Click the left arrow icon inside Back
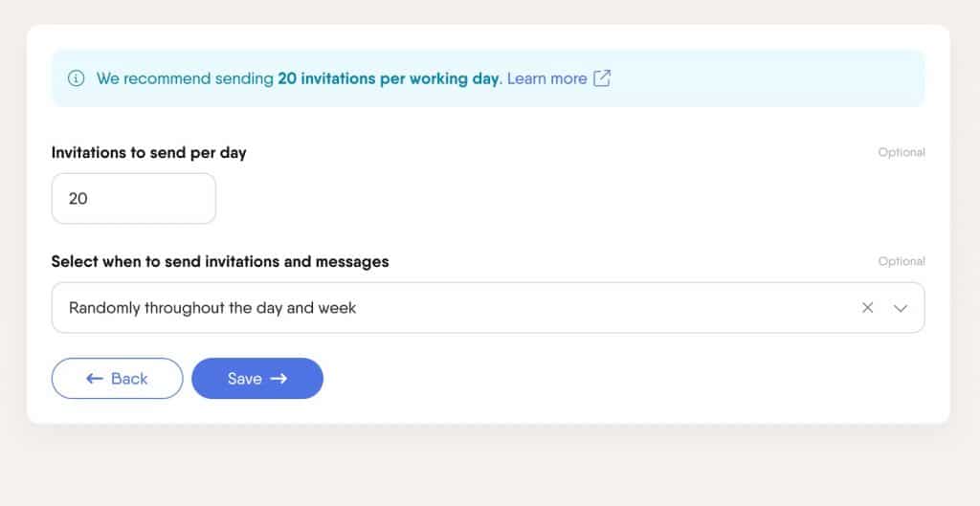 (x=95, y=379)
